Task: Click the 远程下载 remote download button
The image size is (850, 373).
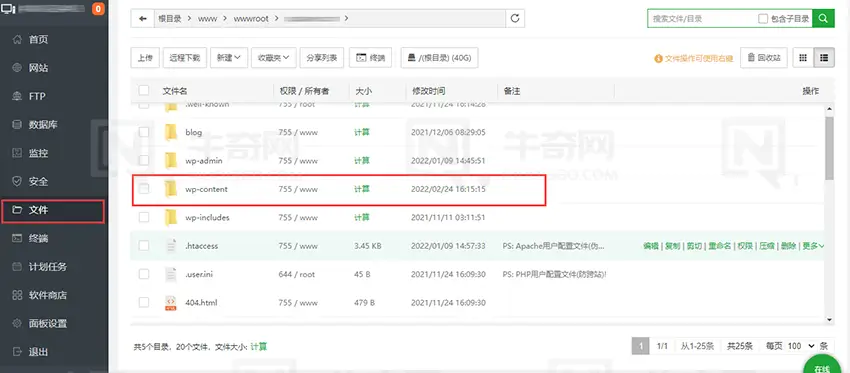Action: tap(185, 57)
